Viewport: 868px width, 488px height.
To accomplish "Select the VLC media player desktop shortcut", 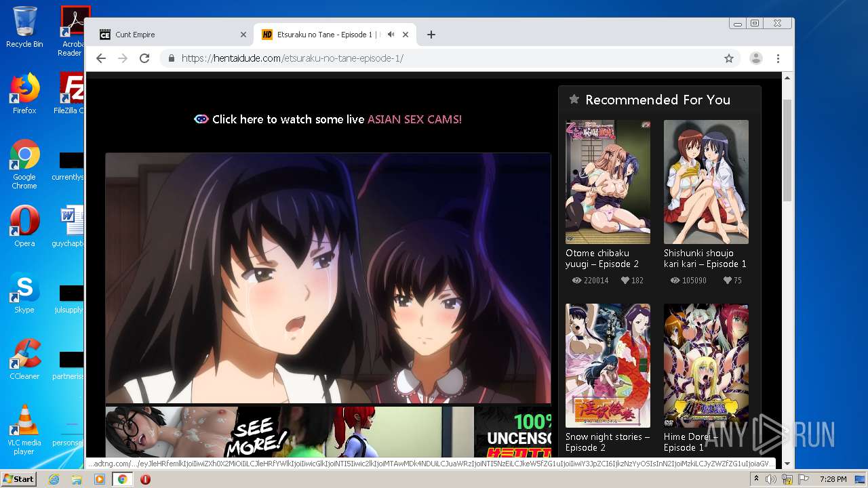I will point(24,430).
